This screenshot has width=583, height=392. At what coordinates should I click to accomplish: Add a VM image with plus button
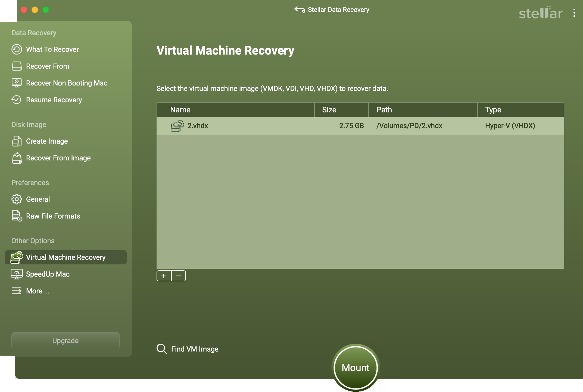point(164,276)
